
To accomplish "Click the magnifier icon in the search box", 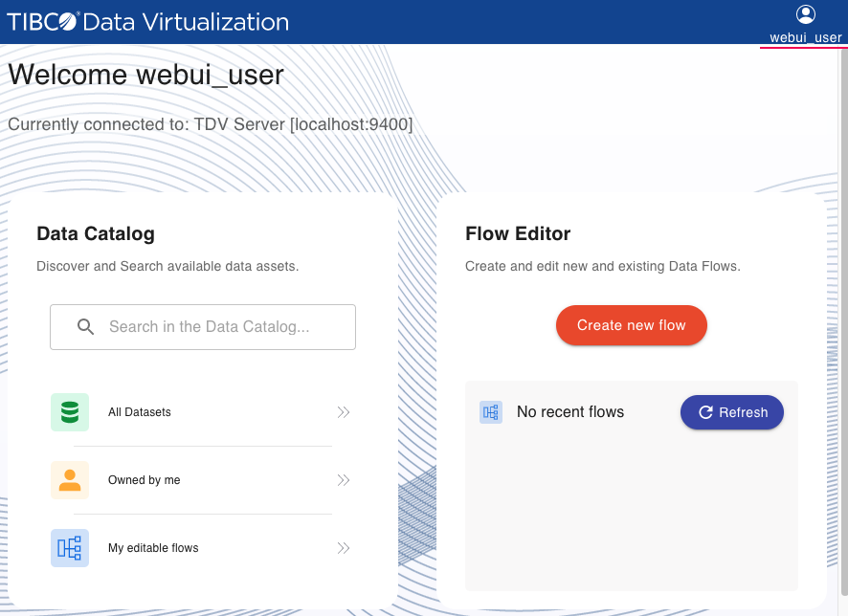I will point(85,327).
